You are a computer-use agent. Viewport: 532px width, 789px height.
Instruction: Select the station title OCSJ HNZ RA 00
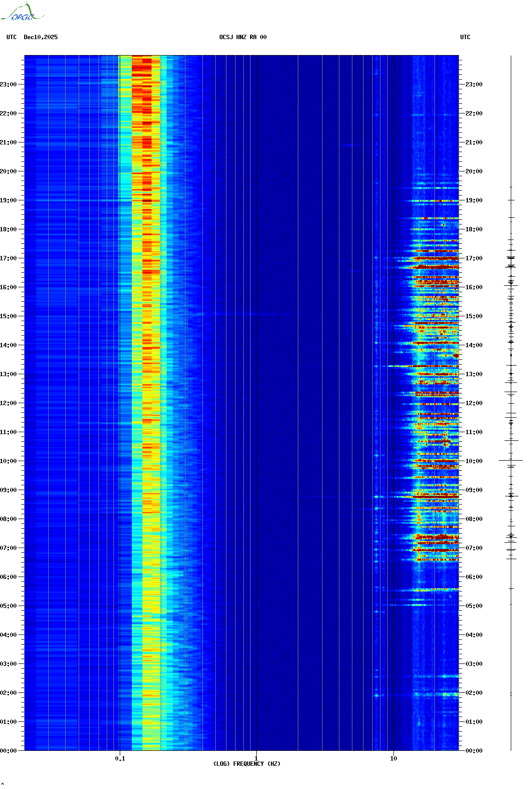pos(243,37)
